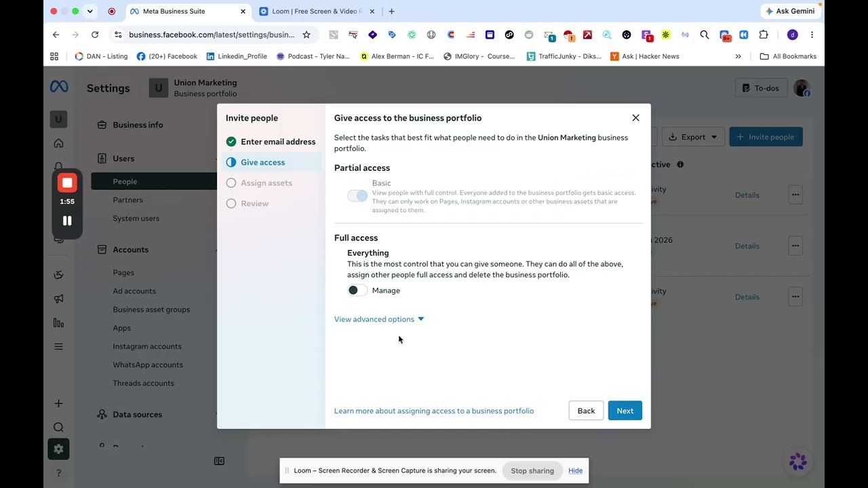Open Threads accounts
Image resolution: width=868 pixels, height=488 pixels.
[143, 383]
